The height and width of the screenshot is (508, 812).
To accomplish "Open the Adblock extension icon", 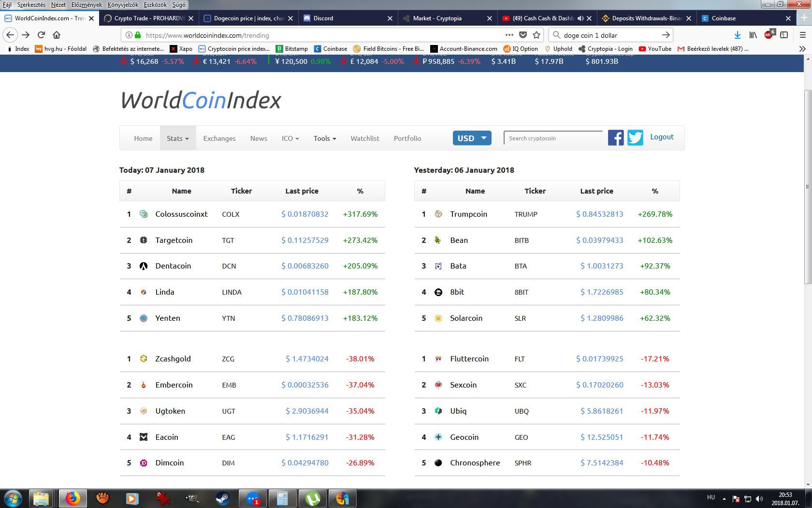I will (769, 35).
